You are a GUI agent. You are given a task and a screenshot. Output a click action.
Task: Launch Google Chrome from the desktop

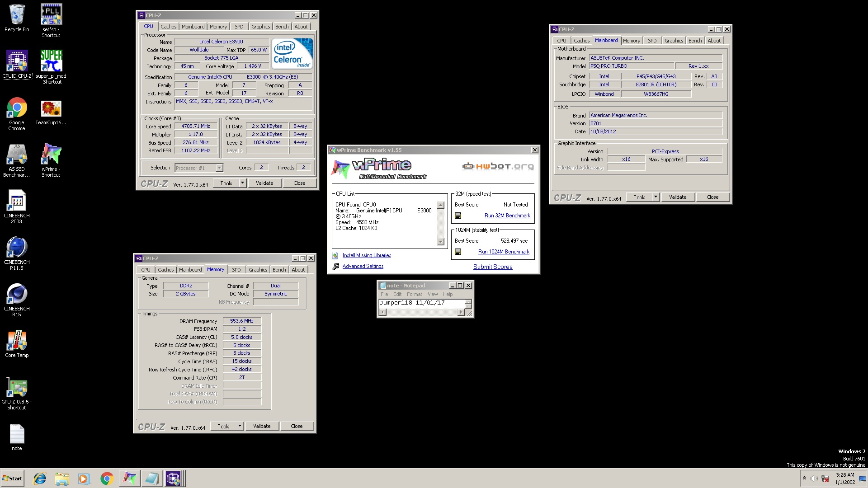(17, 114)
